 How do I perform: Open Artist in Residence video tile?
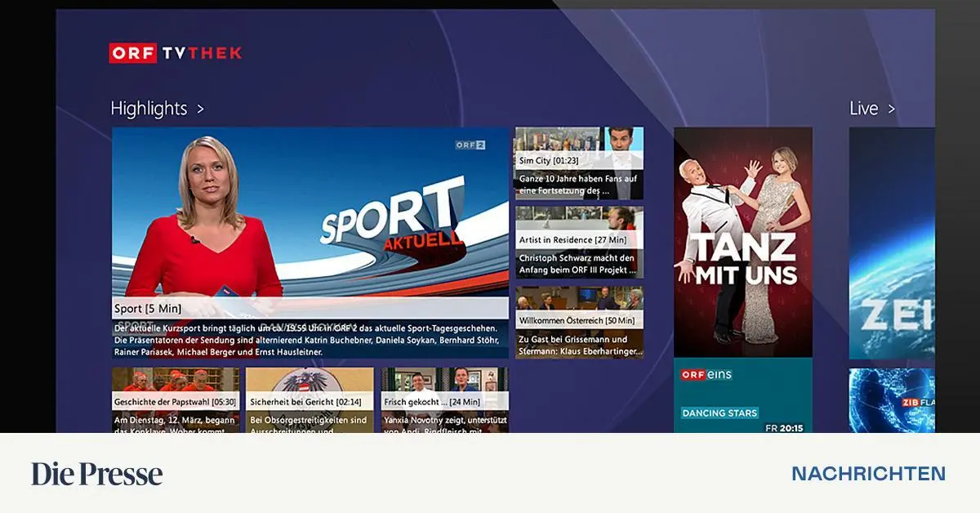(578, 242)
